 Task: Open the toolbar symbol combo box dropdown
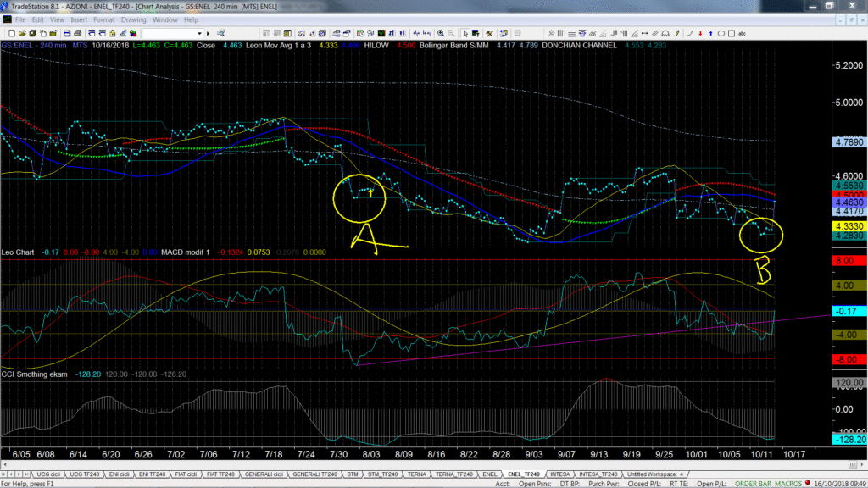point(199,34)
